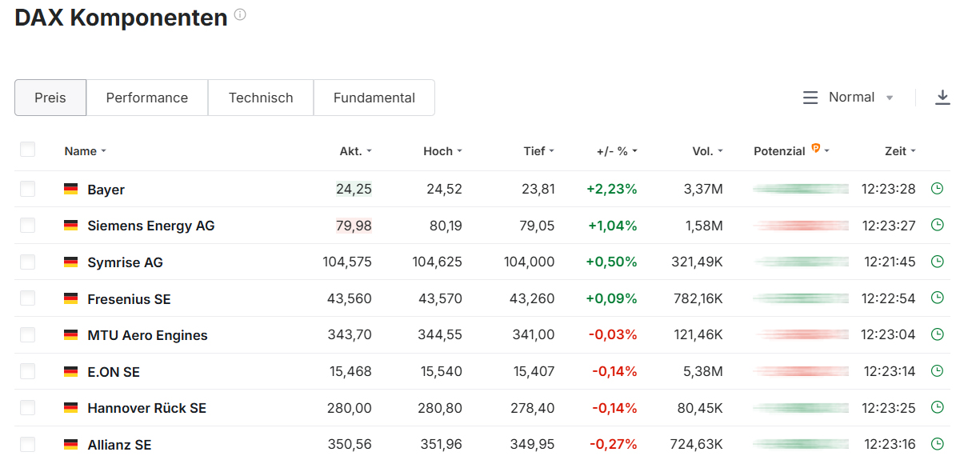Sort by the Vol. column header
The height and width of the screenshot is (456, 980).
point(708,151)
